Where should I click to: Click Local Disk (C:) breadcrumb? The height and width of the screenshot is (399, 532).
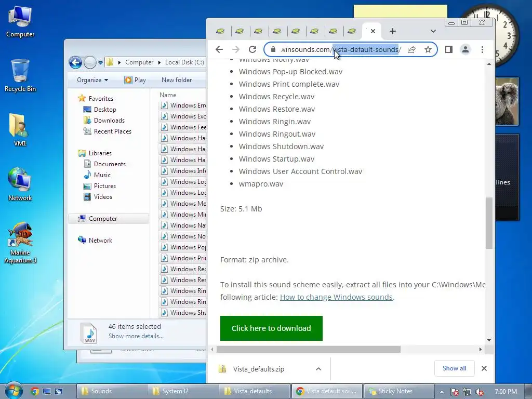click(184, 62)
